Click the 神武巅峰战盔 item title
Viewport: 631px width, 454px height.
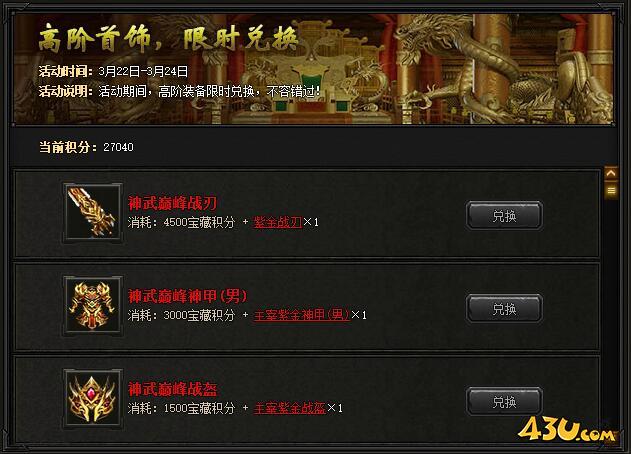(x=172, y=389)
